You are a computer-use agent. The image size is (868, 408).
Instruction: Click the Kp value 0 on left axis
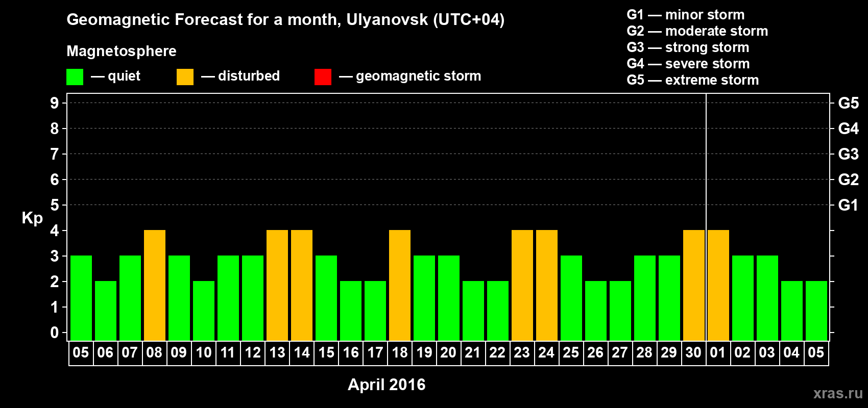point(55,333)
